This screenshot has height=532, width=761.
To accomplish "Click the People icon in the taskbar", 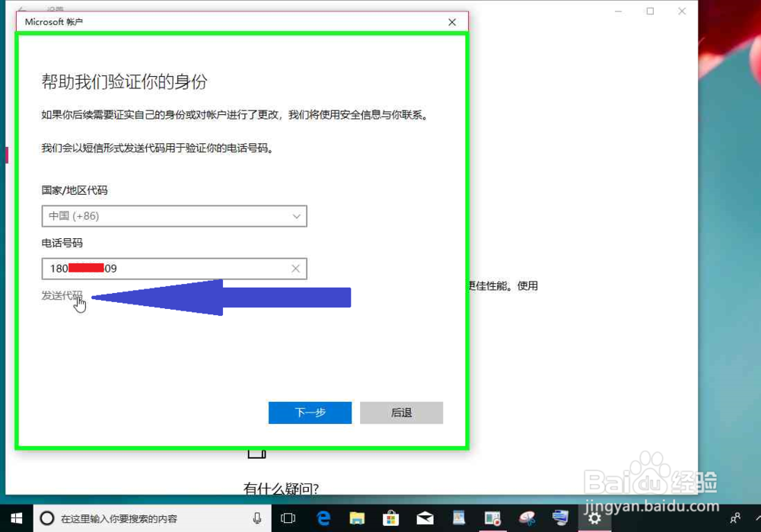I will click(x=735, y=518).
